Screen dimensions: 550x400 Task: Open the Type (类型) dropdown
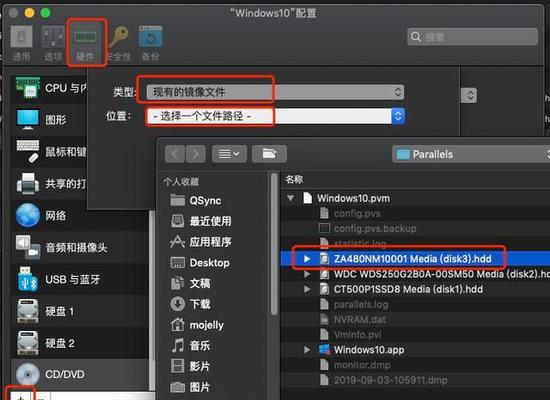pos(275,92)
